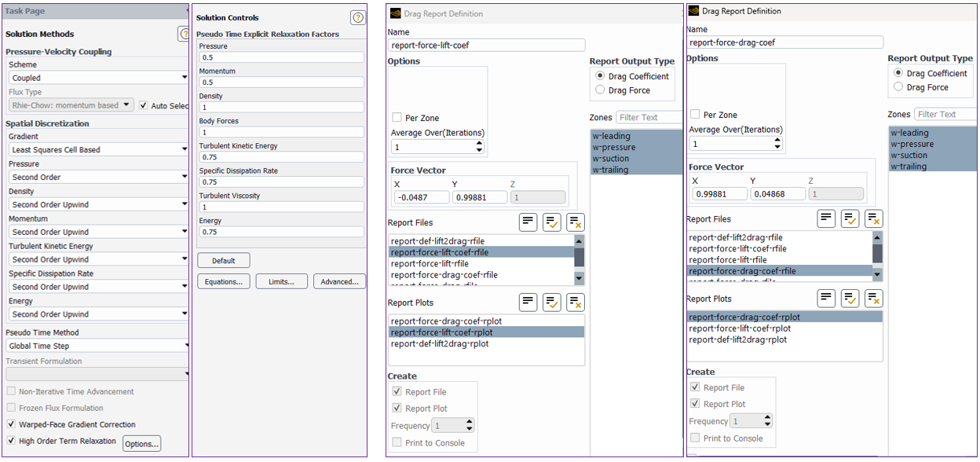Select all shown Report Plots in lift-coef dialog
The image size is (980, 462).
[552, 302]
